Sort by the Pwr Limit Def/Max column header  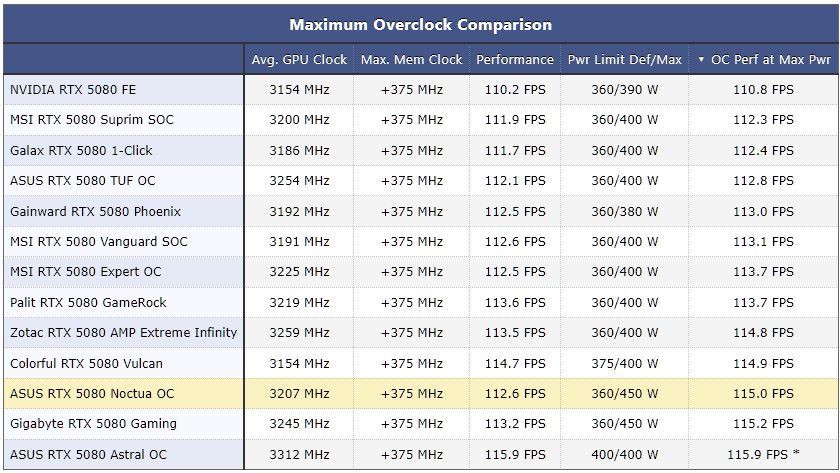coord(625,59)
